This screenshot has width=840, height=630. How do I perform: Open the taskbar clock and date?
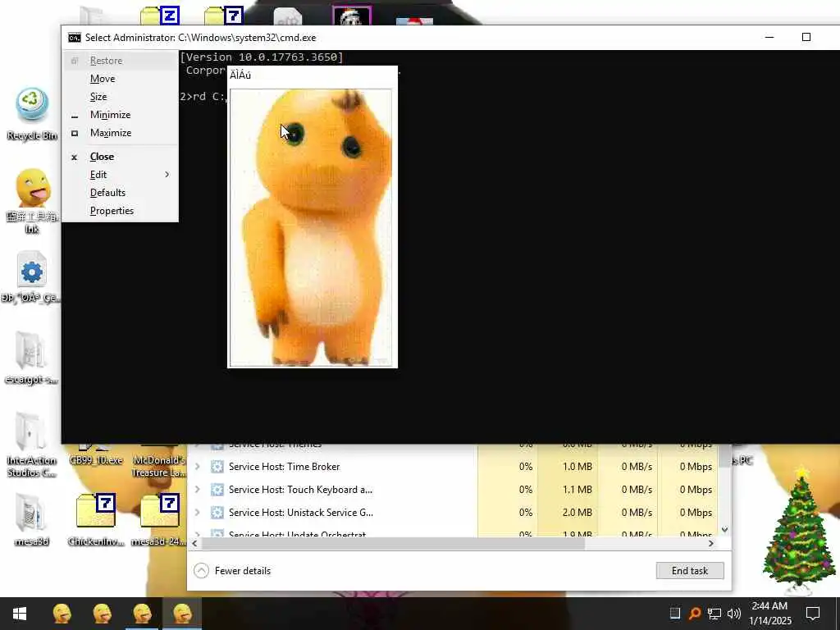tap(769, 614)
